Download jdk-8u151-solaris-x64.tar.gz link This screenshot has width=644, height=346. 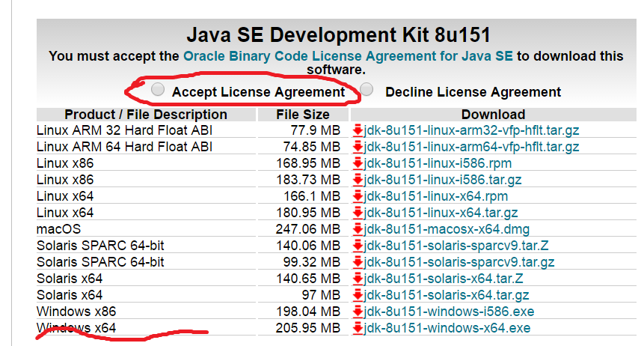pos(447,295)
